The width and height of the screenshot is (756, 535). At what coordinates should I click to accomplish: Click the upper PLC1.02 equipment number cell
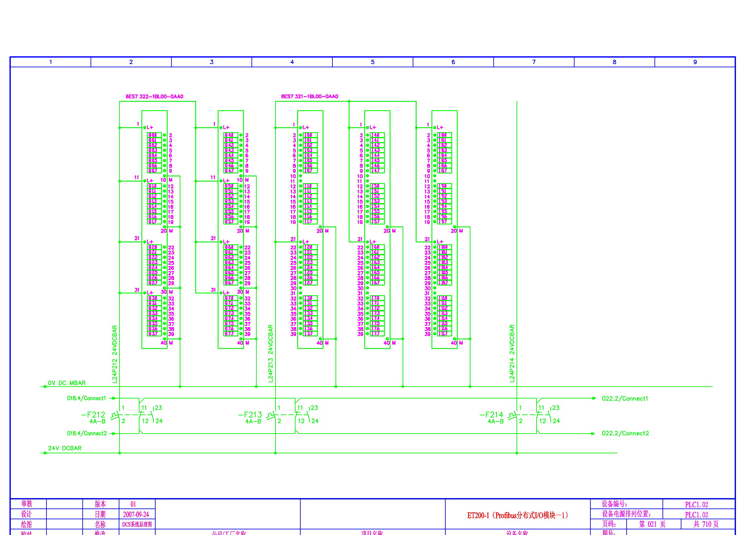coord(696,505)
